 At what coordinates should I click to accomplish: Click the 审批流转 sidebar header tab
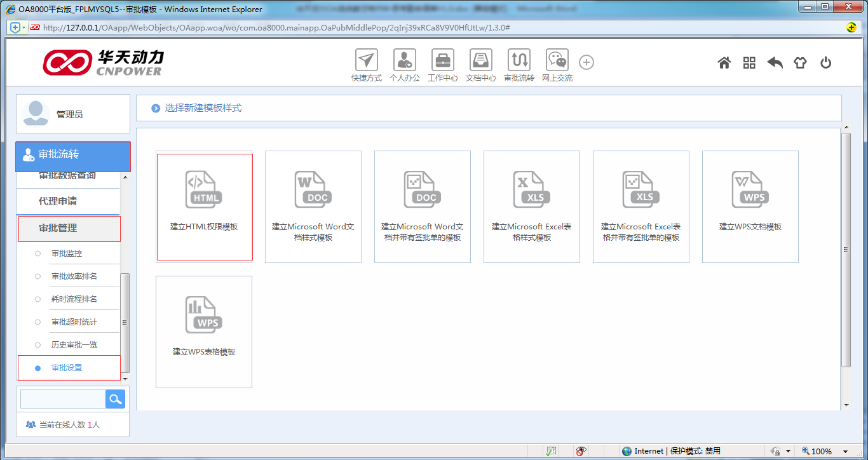point(72,155)
